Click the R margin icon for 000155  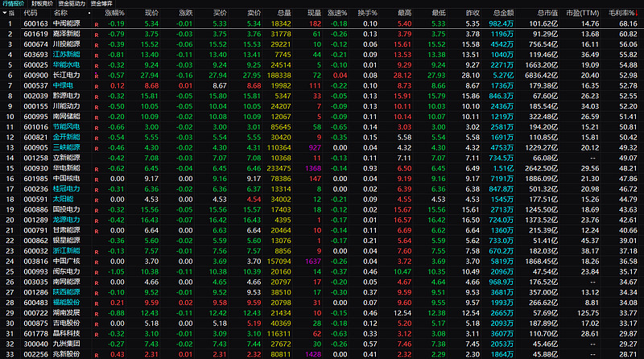click(x=97, y=107)
